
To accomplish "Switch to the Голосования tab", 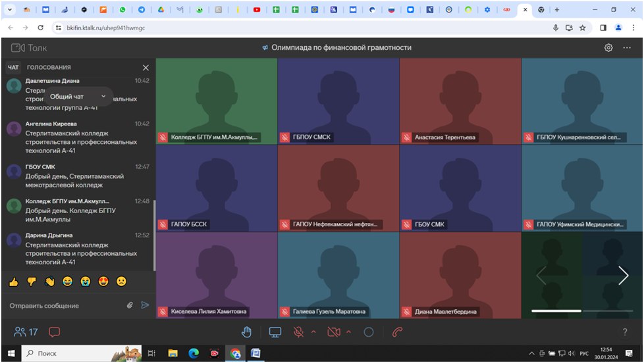I will tap(49, 68).
